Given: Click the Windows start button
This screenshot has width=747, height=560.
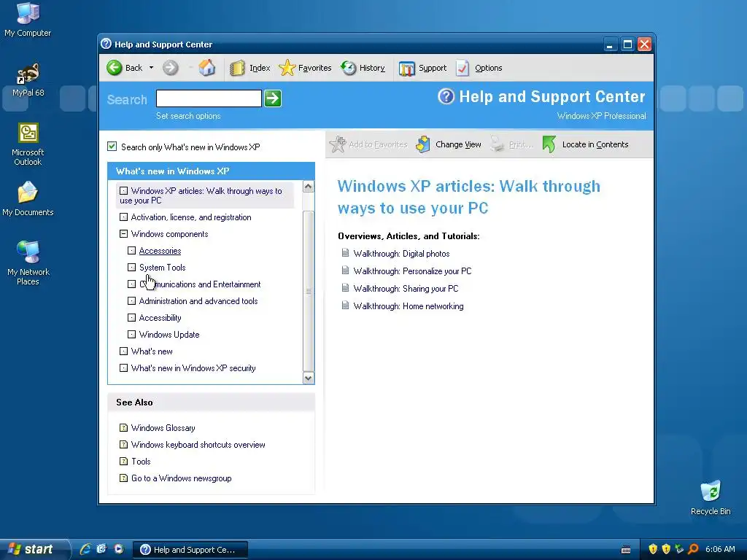Looking at the screenshot, I should pos(31,549).
